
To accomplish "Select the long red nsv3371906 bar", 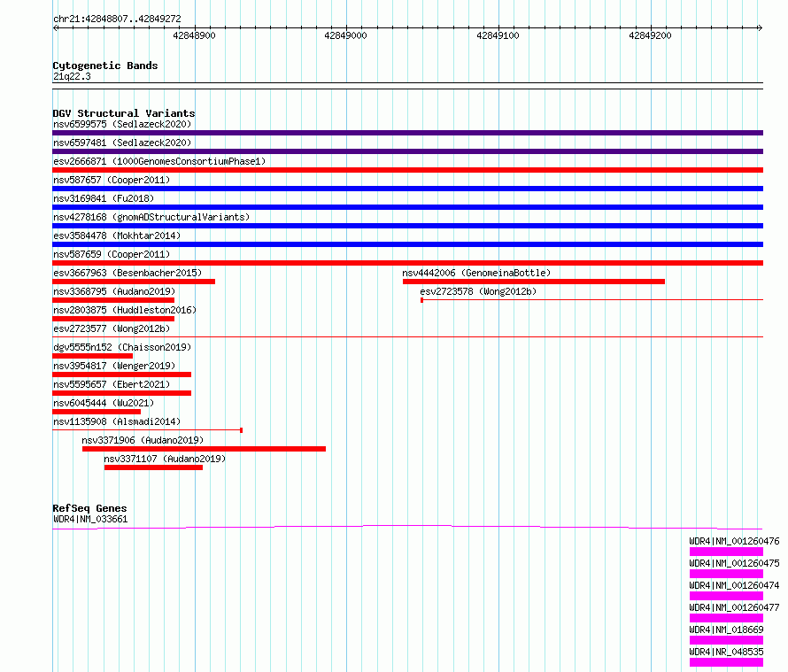I will (204, 449).
